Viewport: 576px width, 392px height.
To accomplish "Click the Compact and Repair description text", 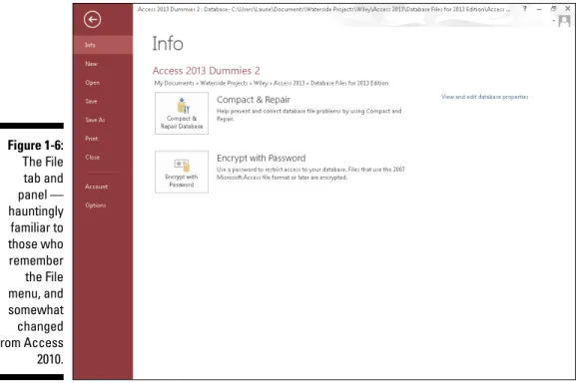I will tap(308, 115).
